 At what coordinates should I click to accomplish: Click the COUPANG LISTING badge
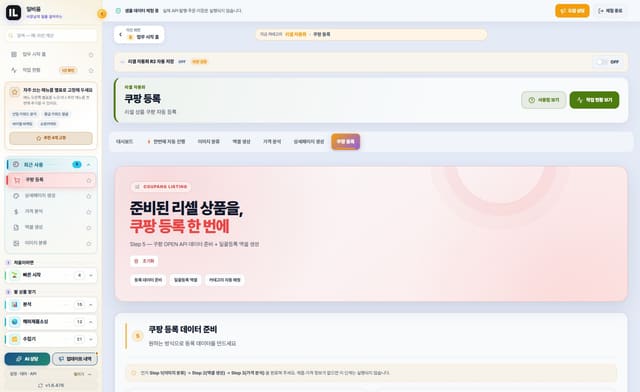point(161,187)
